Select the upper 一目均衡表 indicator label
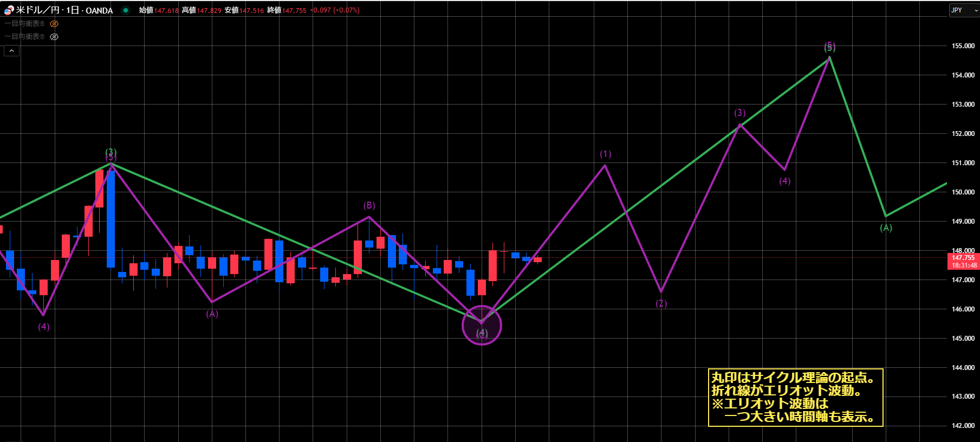980x442 pixels. click(24, 24)
